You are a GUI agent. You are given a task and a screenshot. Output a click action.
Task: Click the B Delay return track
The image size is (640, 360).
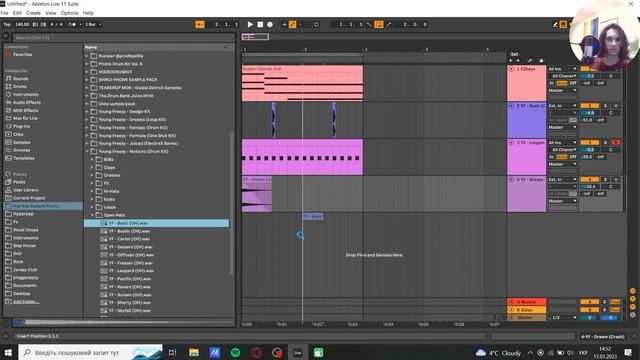tap(527, 310)
